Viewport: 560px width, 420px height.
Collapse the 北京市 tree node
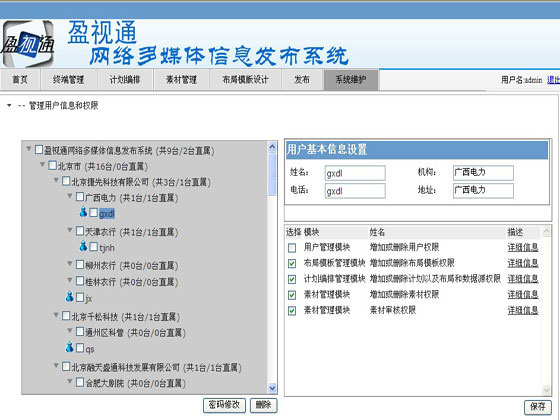point(42,165)
